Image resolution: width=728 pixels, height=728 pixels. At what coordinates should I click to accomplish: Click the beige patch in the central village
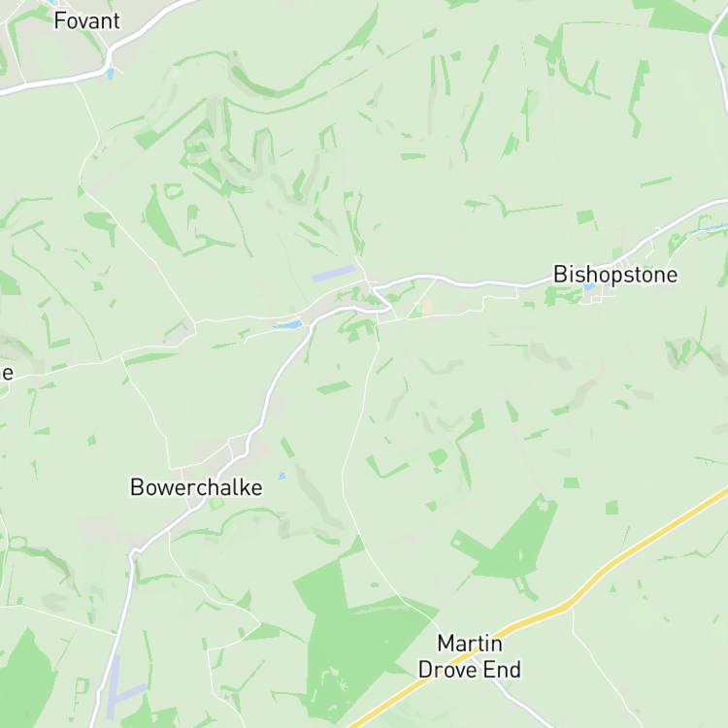pyautogui.click(x=427, y=307)
